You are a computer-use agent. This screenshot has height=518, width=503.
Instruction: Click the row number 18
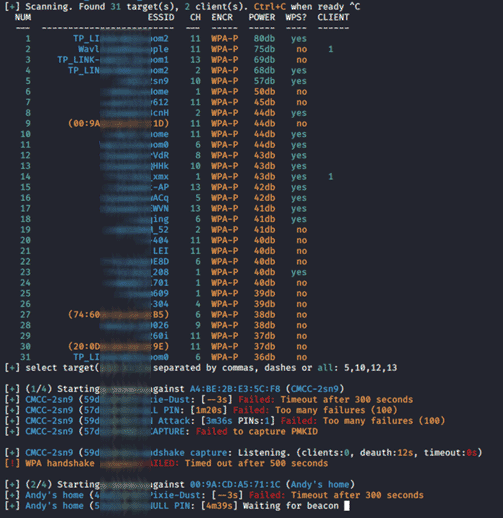pyautogui.click(x=25, y=219)
